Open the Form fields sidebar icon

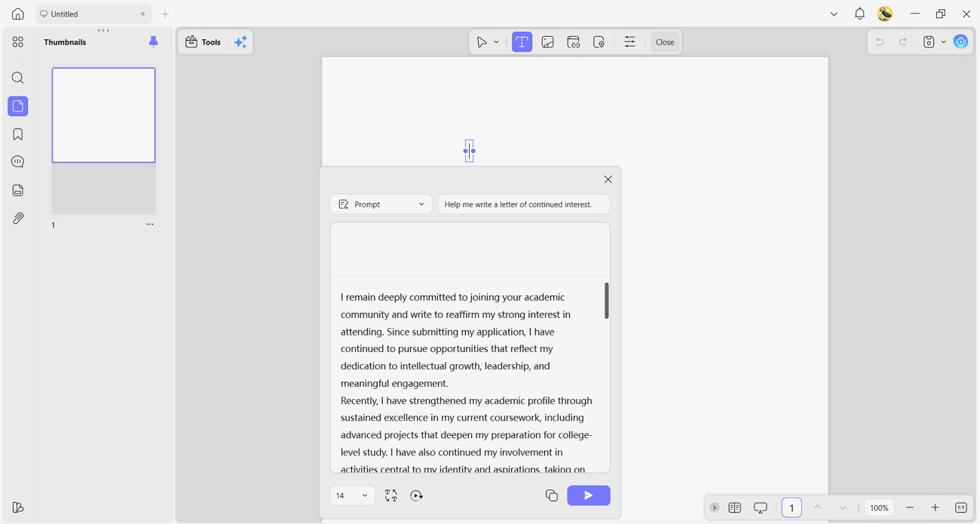coord(18,190)
